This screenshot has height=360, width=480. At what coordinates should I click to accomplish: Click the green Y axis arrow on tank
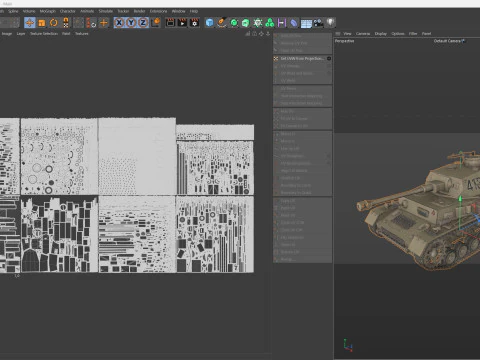(460, 199)
